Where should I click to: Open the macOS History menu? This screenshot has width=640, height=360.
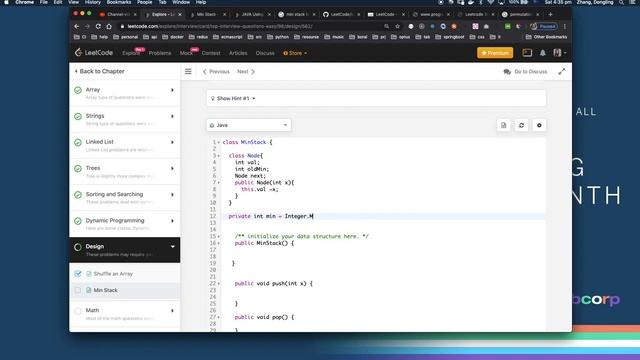[93, 2]
